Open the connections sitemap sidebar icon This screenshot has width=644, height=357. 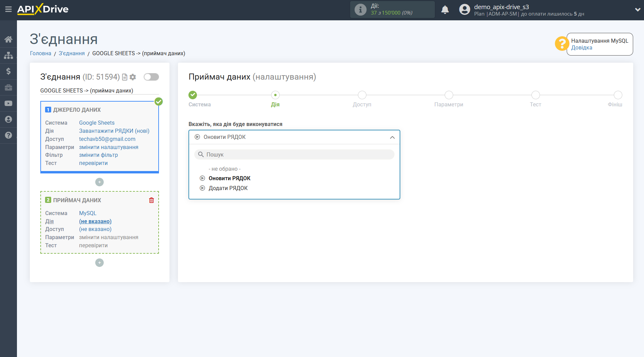click(8, 55)
